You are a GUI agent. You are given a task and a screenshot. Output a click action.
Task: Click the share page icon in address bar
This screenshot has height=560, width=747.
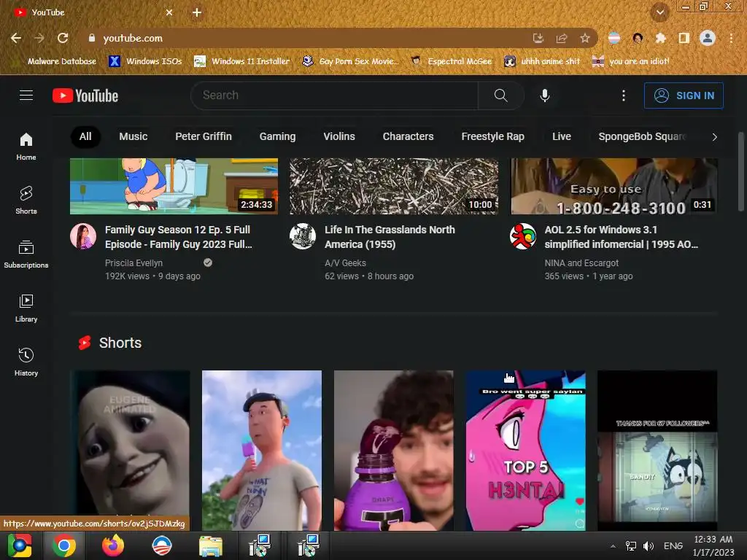point(562,38)
